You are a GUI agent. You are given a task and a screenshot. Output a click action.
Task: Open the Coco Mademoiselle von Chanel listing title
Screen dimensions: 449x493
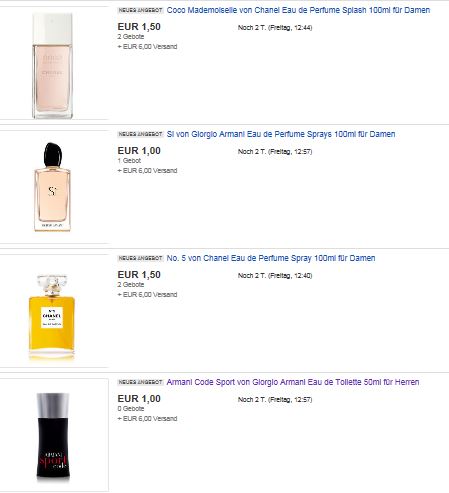(298, 10)
